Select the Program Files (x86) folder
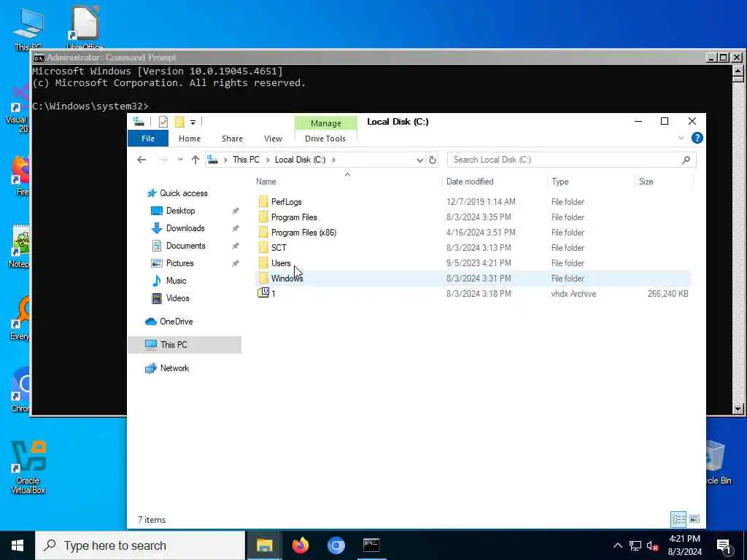 [303, 233]
